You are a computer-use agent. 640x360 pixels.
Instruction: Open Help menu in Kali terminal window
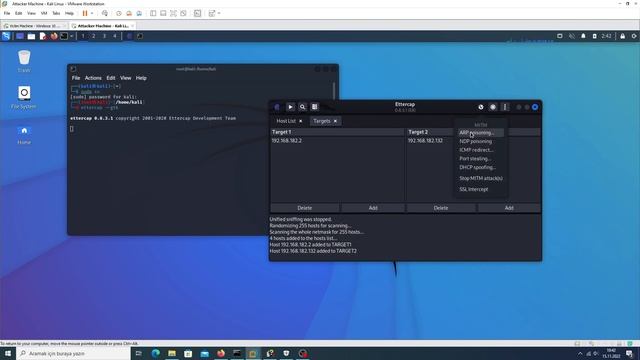click(141, 78)
